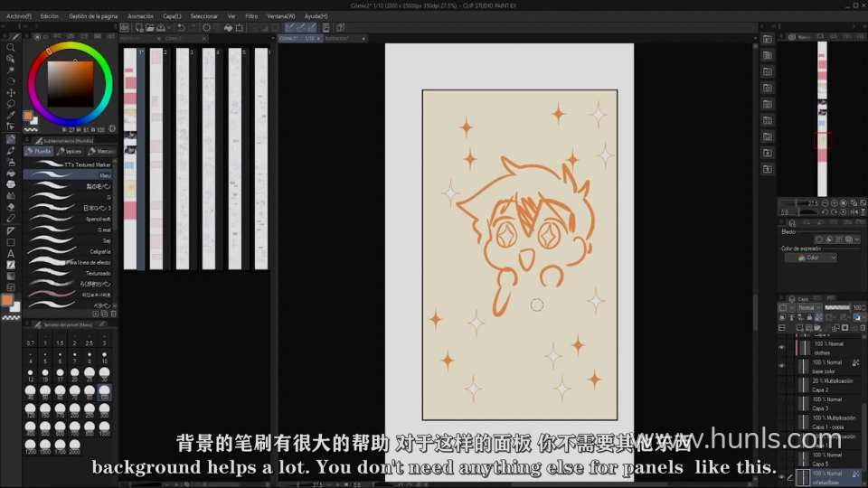Select the rectangle Frame border tool
Image resolution: width=868 pixels, height=488 pixels.
(11, 242)
